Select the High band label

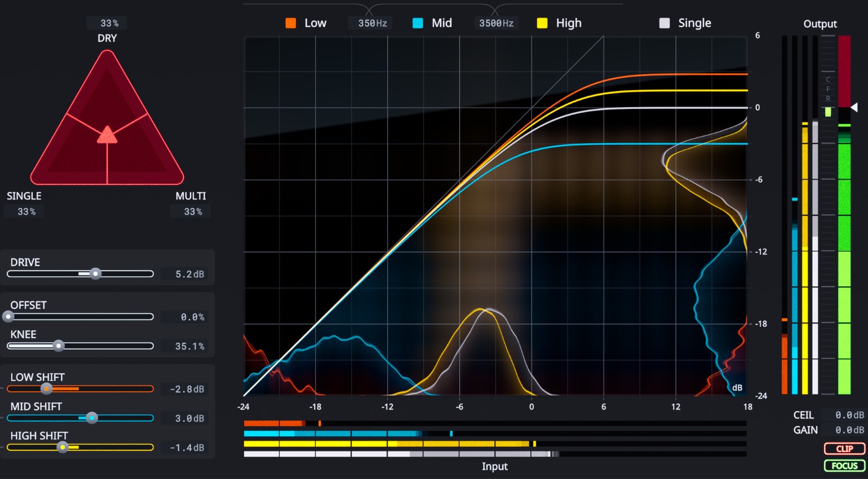(x=568, y=23)
